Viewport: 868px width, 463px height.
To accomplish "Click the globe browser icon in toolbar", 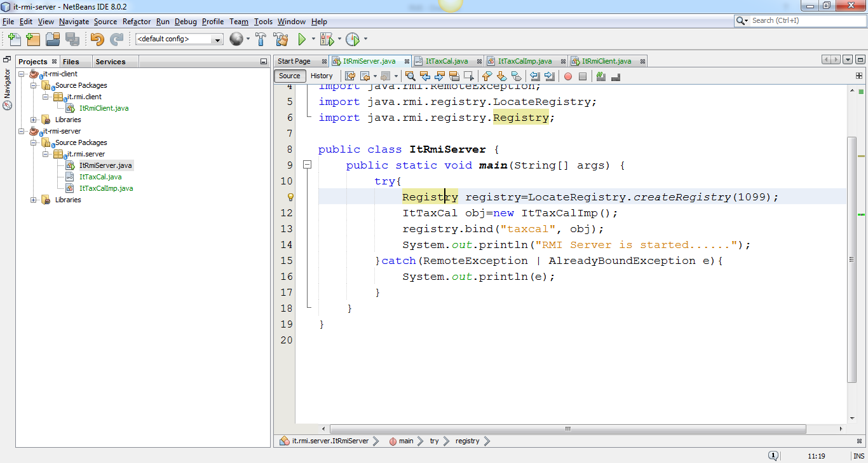I will (236, 39).
